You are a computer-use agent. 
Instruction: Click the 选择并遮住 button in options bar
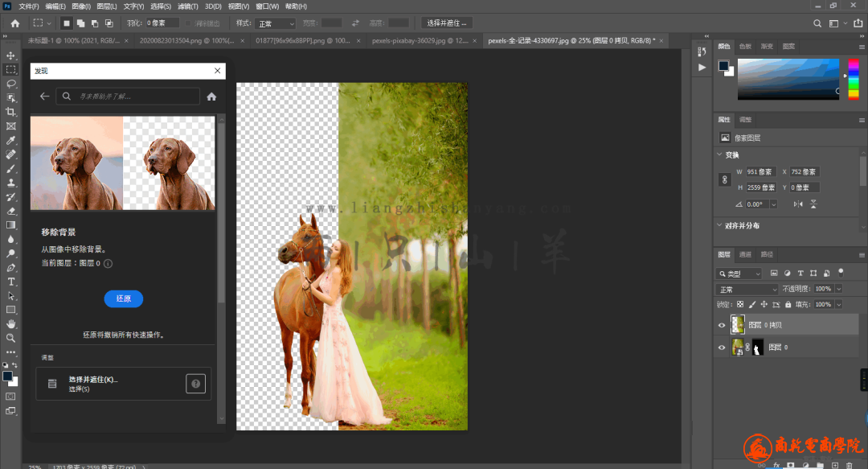(446, 23)
